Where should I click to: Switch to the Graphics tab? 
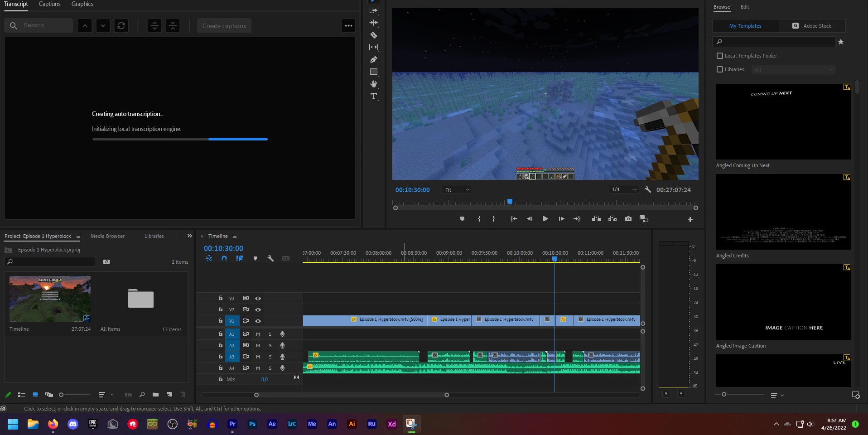pos(82,4)
